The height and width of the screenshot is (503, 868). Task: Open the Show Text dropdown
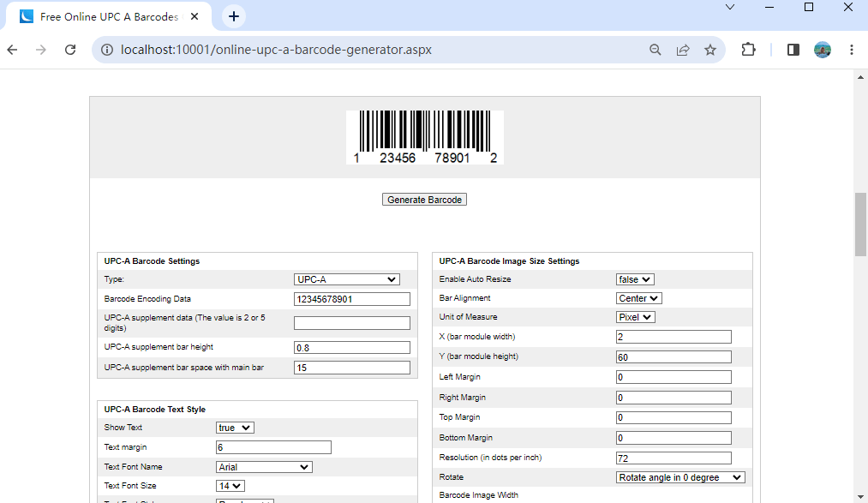[236, 427]
